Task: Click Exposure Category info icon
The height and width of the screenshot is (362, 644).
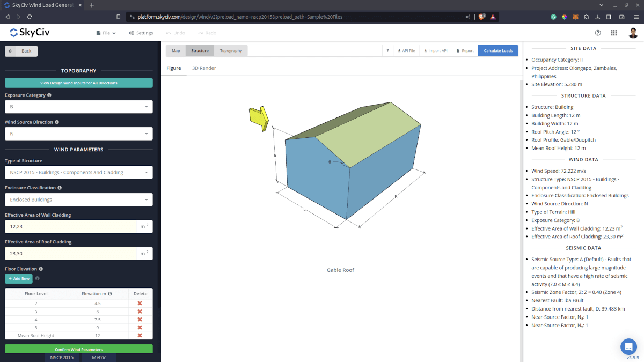Action: click(x=49, y=95)
